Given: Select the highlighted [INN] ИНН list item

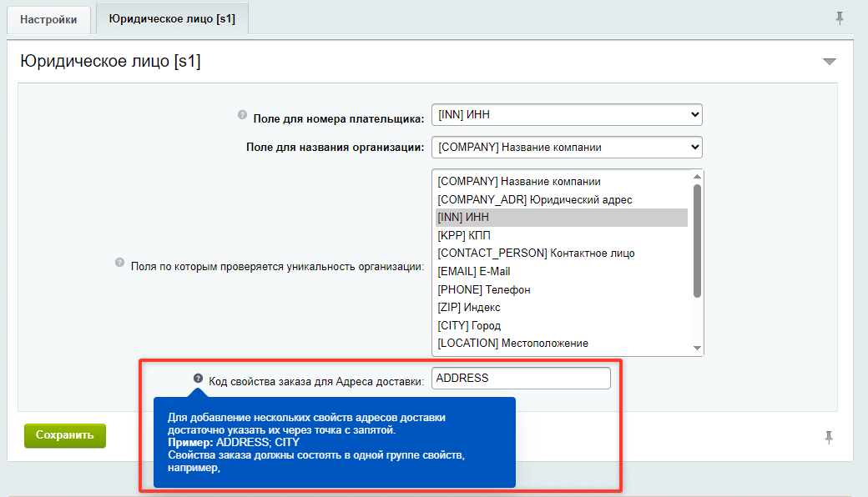Looking at the screenshot, I should tap(562, 218).
